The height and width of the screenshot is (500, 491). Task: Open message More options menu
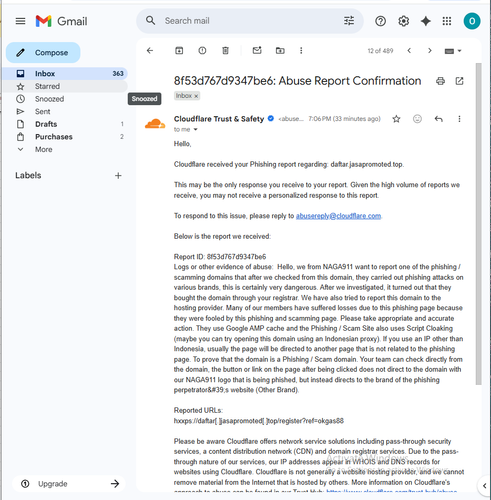tap(459, 119)
